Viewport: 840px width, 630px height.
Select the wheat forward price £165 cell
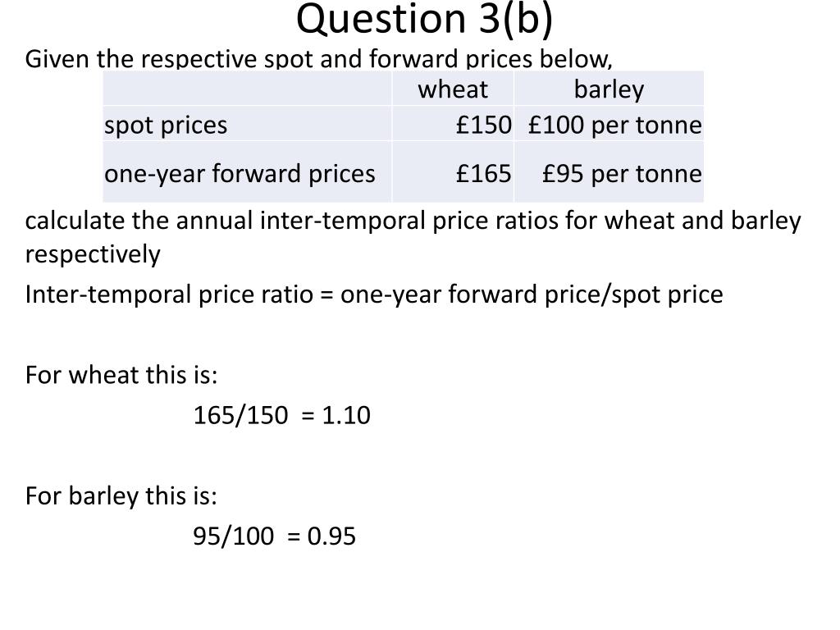[453, 172]
